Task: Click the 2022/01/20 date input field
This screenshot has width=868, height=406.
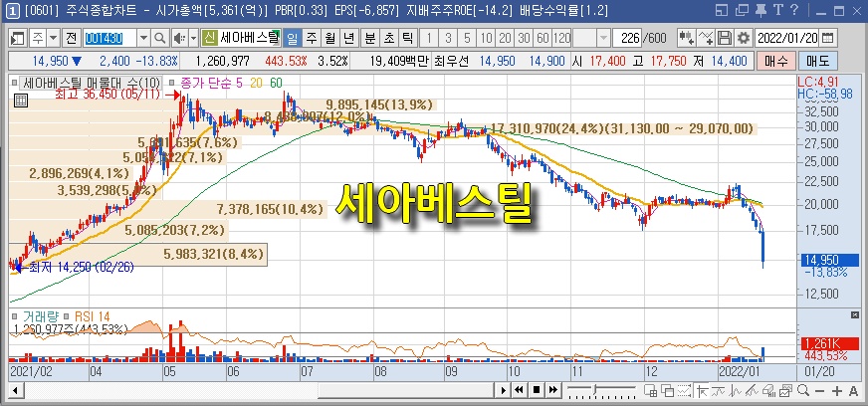Action: click(x=786, y=38)
